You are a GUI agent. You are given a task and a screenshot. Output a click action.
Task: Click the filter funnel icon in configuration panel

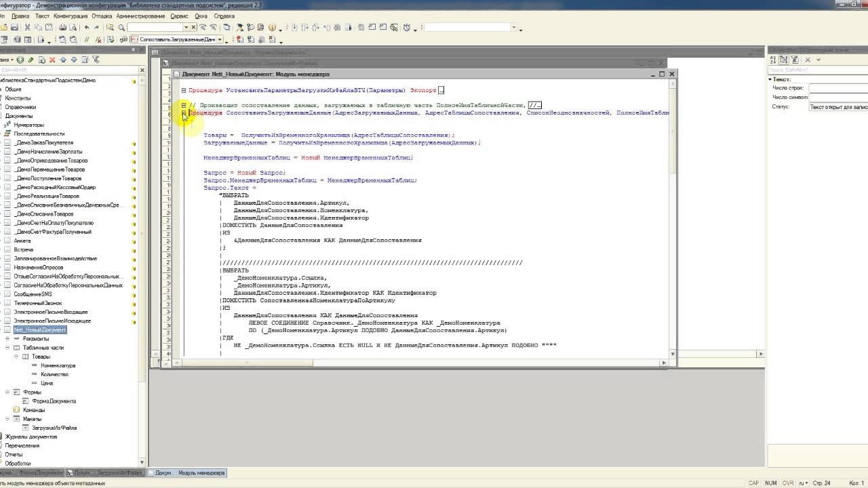[x=96, y=60]
